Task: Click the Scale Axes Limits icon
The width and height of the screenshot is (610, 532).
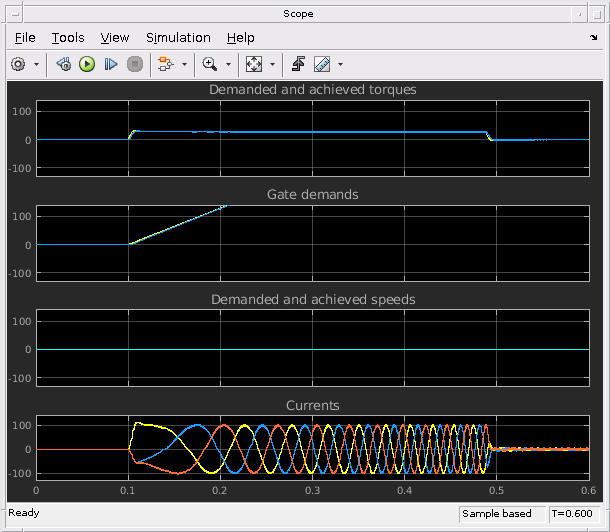Action: click(254, 64)
